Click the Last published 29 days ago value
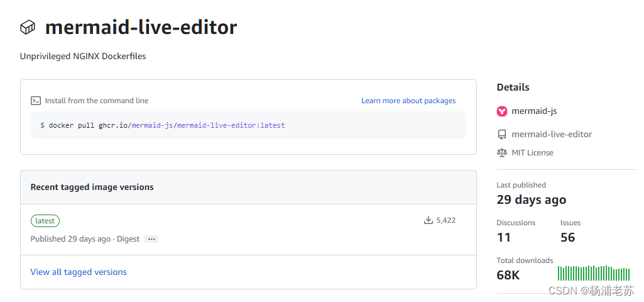The width and height of the screenshot is (644, 302). [x=532, y=200]
